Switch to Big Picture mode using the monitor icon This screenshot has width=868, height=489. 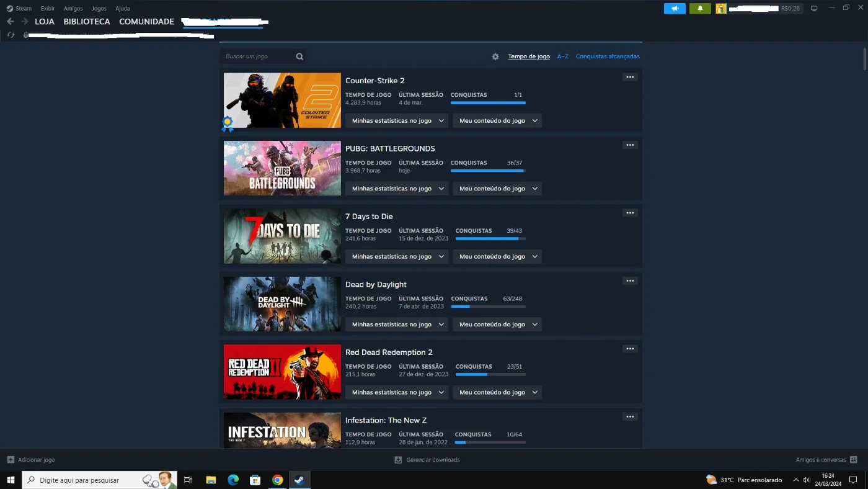(x=814, y=8)
